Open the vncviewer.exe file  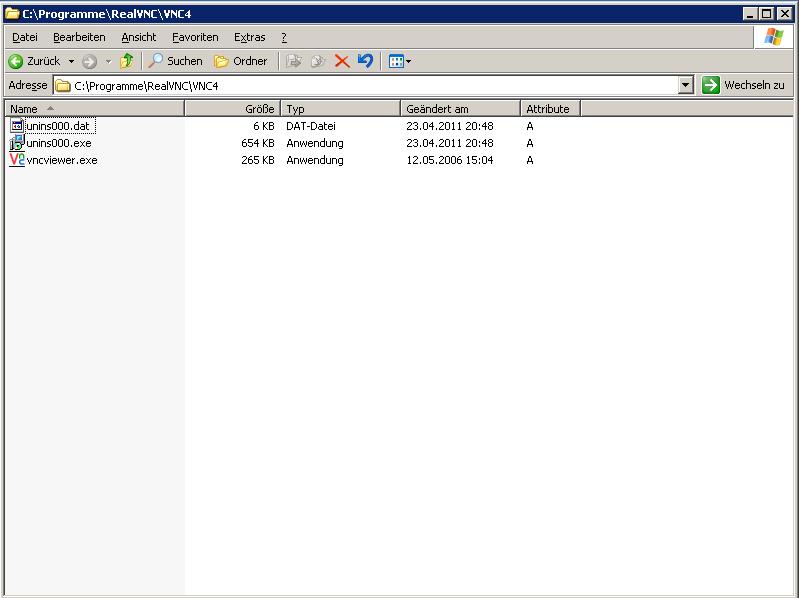[61, 160]
